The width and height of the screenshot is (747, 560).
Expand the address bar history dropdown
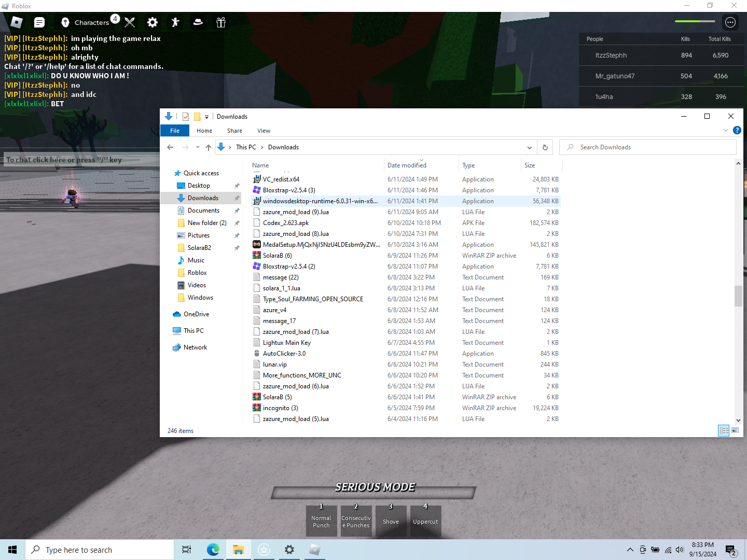pos(529,147)
